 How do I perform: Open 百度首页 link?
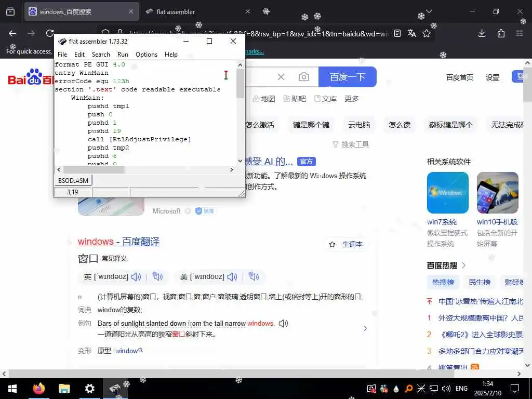459,77
